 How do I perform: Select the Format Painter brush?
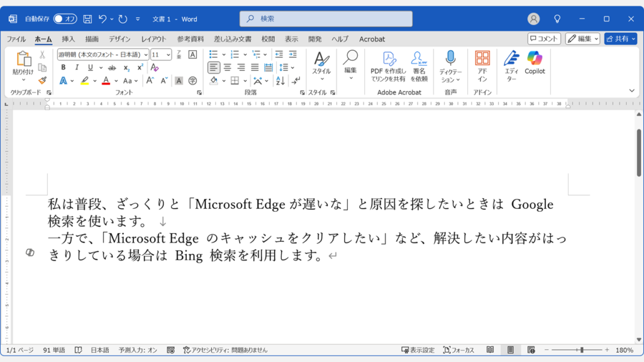[42, 80]
